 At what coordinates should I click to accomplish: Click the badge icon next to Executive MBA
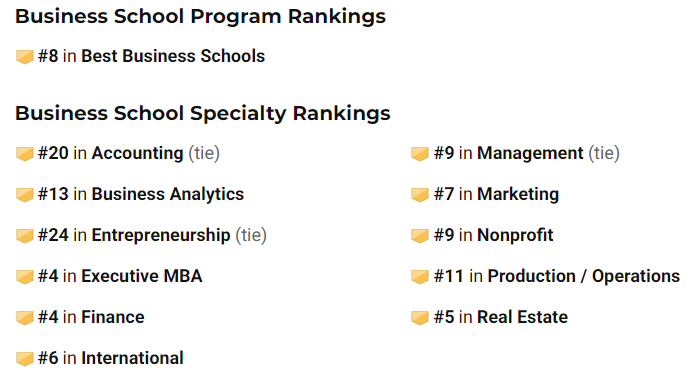click(x=25, y=277)
